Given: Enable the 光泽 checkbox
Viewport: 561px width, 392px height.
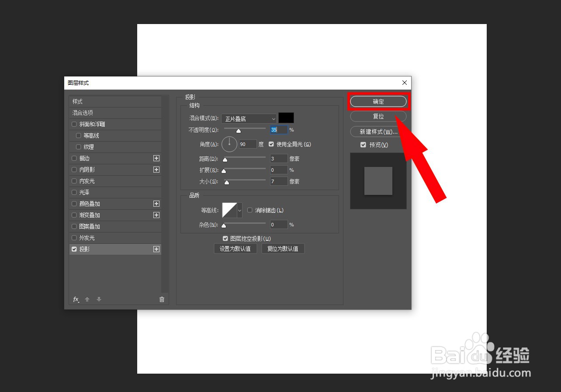Looking at the screenshot, I should tap(74, 192).
